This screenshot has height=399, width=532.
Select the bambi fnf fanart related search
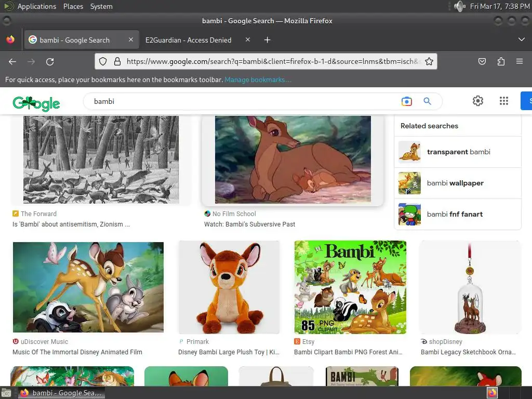pyautogui.click(x=458, y=215)
